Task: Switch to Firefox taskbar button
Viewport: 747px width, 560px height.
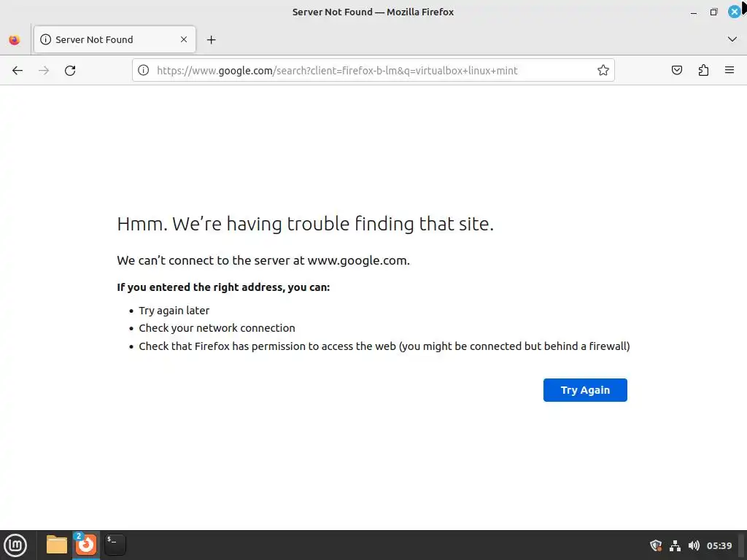Action: (x=86, y=545)
